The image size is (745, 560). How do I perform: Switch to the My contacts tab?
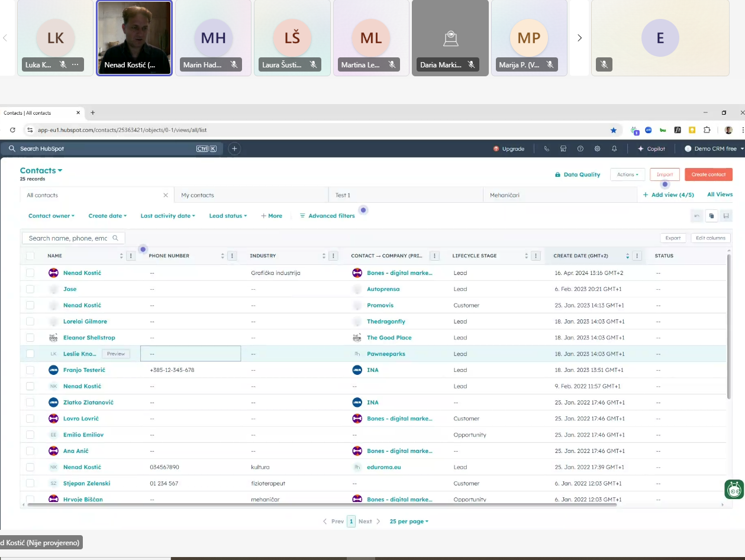(x=198, y=195)
